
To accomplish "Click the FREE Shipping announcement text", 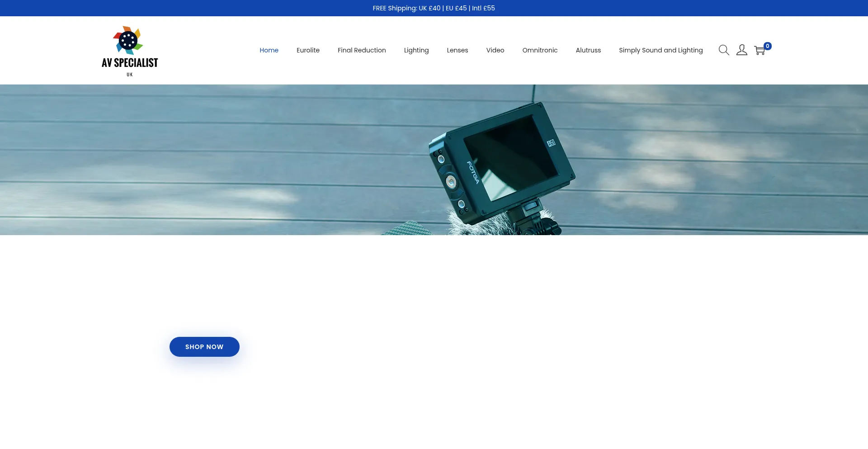I will point(434,8).
